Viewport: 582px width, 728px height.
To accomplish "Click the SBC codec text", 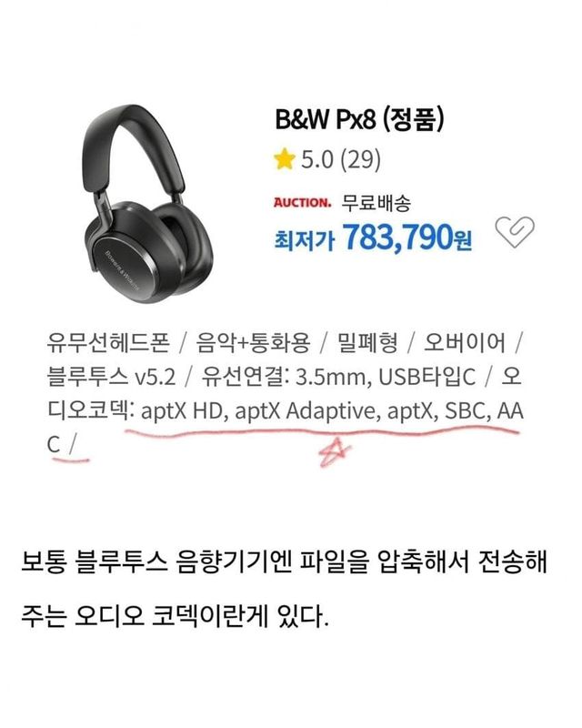I will (465, 411).
